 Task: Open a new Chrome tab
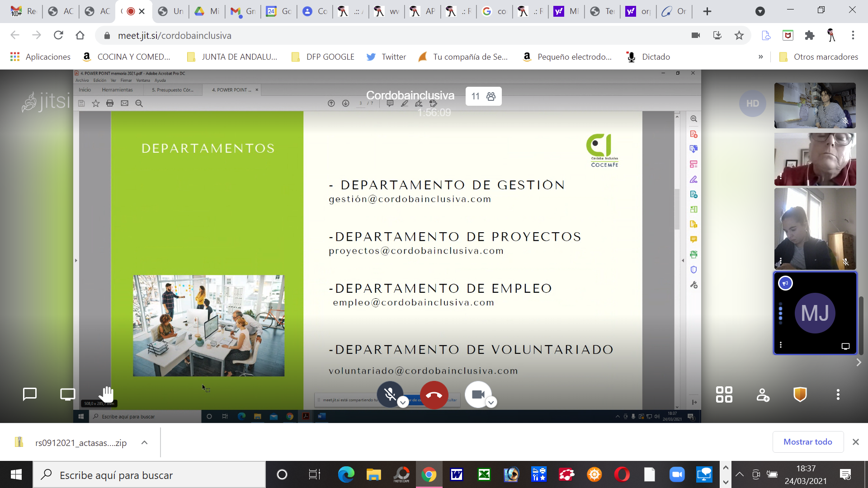(x=707, y=11)
